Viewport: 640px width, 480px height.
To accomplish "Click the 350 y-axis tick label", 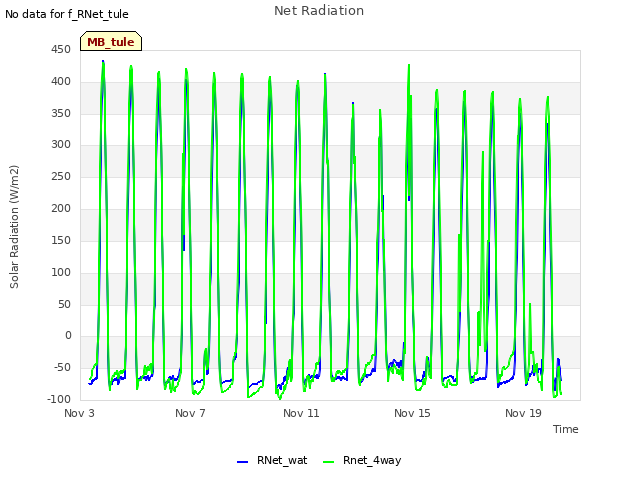I will point(61,113).
